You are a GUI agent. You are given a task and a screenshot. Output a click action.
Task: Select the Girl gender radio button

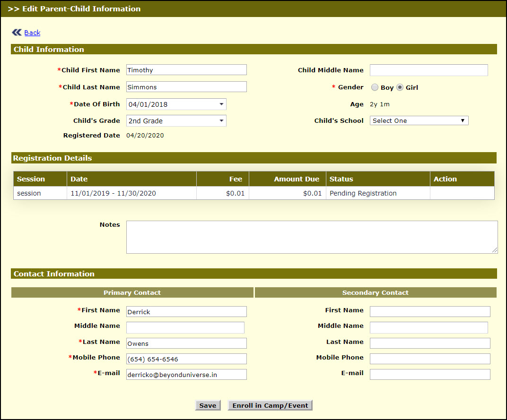click(x=400, y=87)
